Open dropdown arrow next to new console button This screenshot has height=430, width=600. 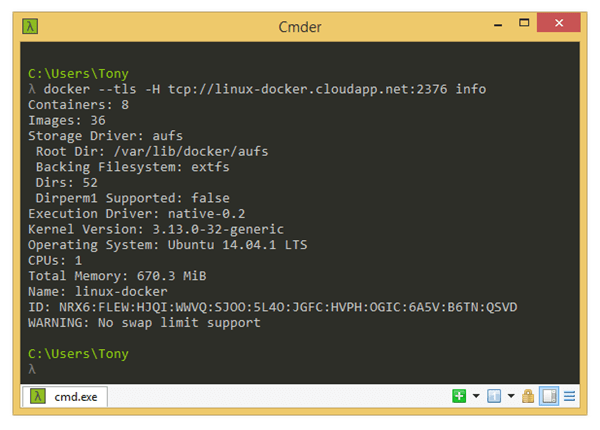[x=476, y=396]
